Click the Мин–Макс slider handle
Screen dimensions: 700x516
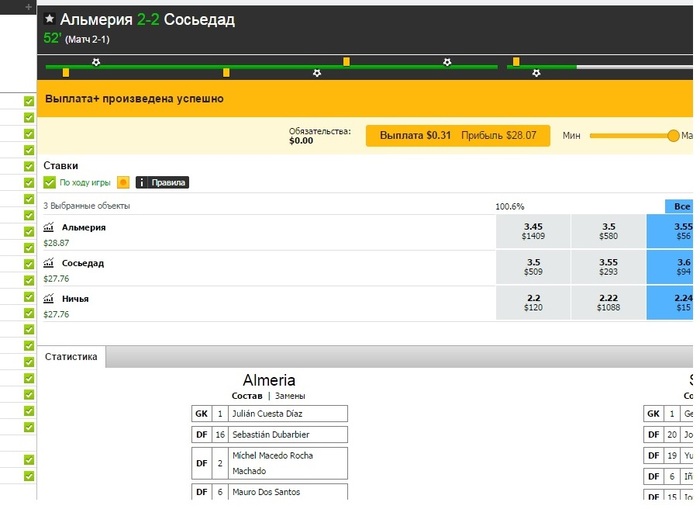[x=673, y=136]
